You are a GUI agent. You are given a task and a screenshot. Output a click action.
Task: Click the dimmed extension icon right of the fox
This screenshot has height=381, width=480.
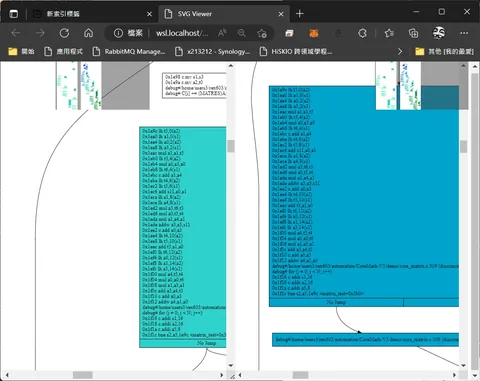pyautogui.click(x=338, y=33)
